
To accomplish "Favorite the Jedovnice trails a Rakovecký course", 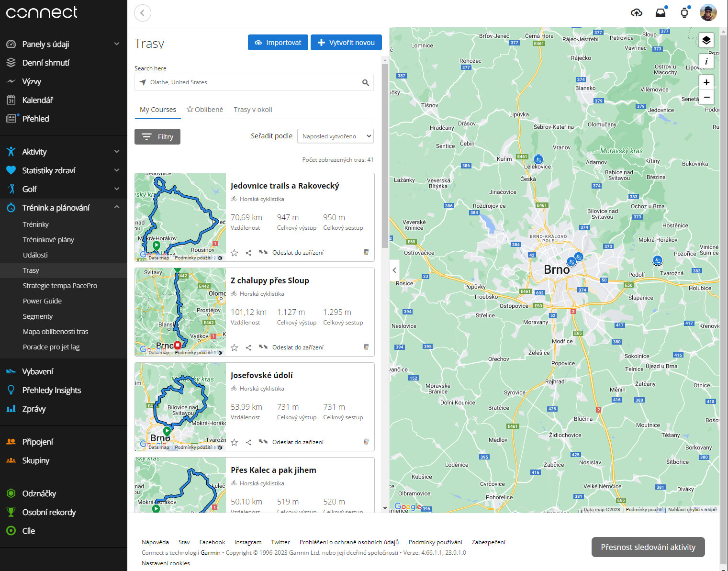I will click(235, 253).
